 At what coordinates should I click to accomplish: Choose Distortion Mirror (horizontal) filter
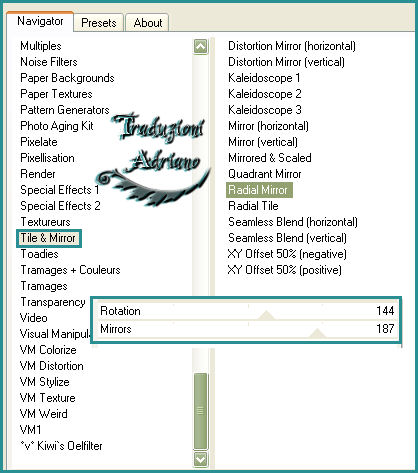point(292,46)
